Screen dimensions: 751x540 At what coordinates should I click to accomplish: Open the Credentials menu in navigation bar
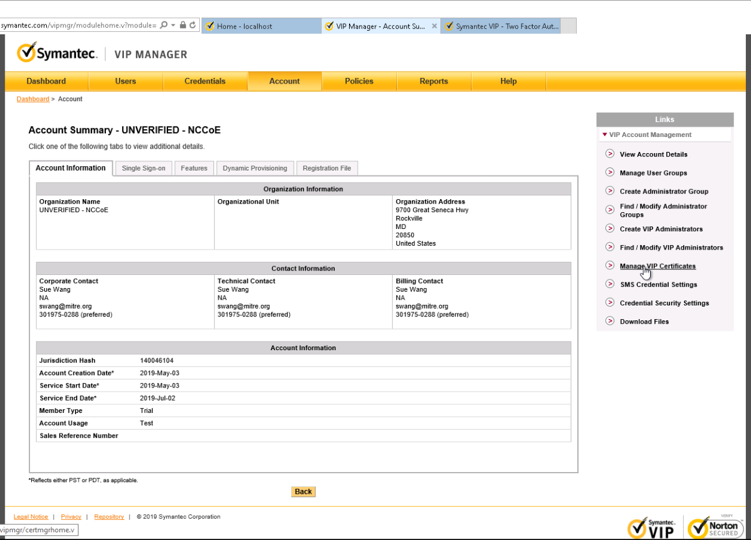point(205,81)
